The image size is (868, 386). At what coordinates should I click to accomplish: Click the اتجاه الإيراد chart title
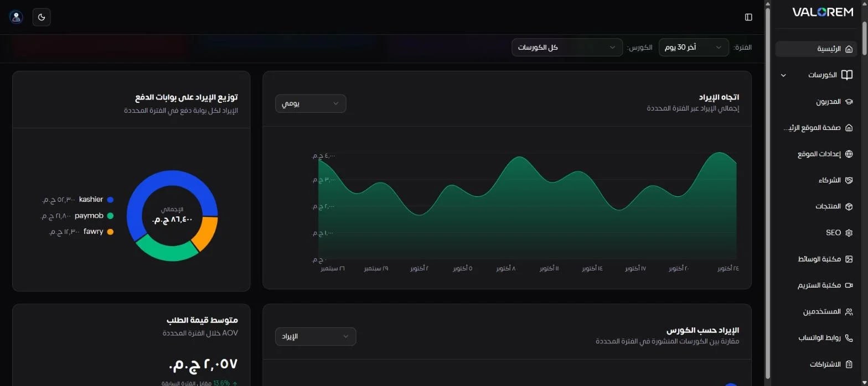coord(719,97)
